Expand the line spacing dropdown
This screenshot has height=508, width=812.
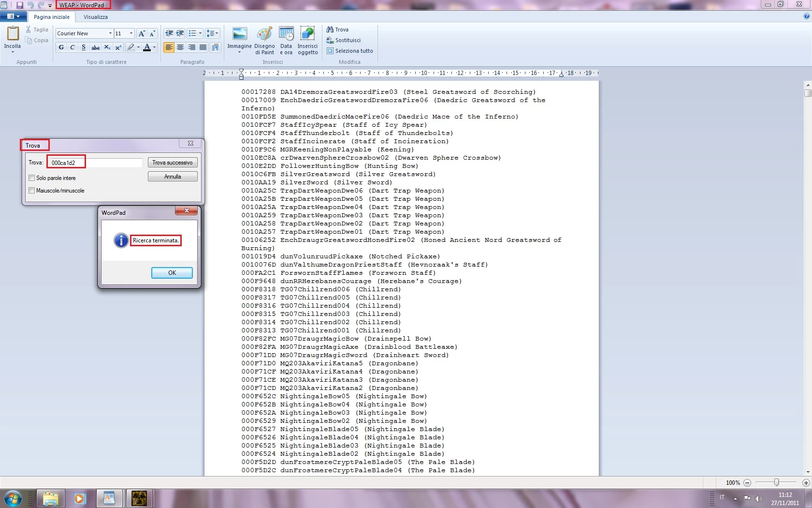click(x=217, y=33)
